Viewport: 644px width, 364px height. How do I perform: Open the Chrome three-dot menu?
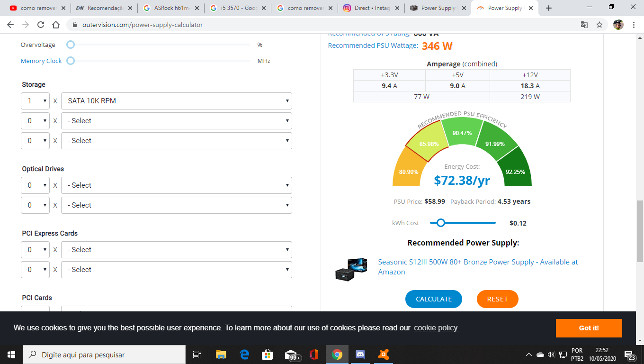(x=634, y=25)
